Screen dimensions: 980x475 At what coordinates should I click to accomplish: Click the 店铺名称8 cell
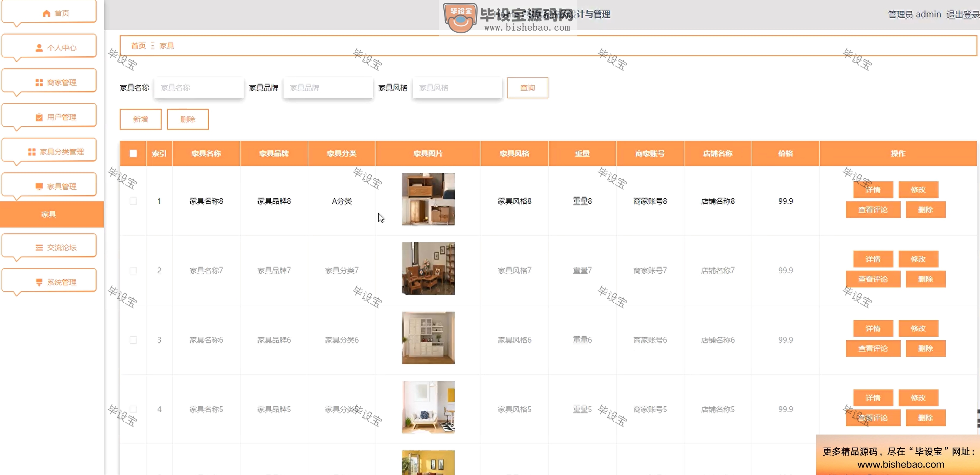coord(718,201)
